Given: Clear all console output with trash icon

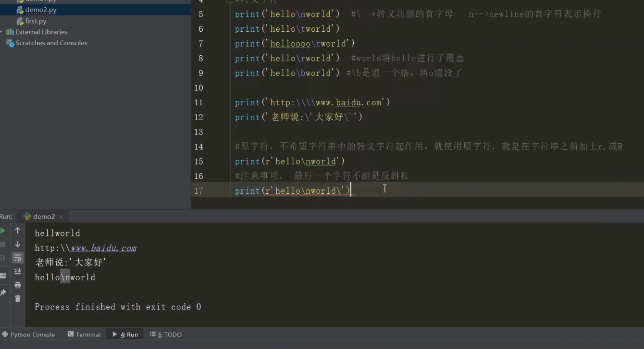Looking at the screenshot, I should [18, 298].
